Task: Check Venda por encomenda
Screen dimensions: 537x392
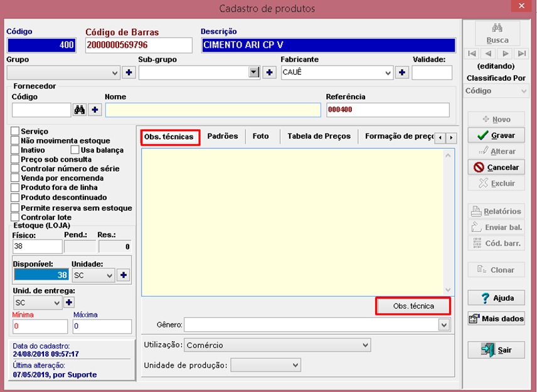Action: [x=14, y=178]
